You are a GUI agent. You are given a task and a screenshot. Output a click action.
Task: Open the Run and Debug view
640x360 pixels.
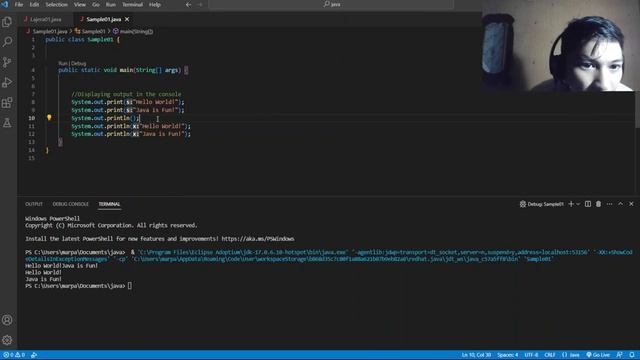pos(7,82)
